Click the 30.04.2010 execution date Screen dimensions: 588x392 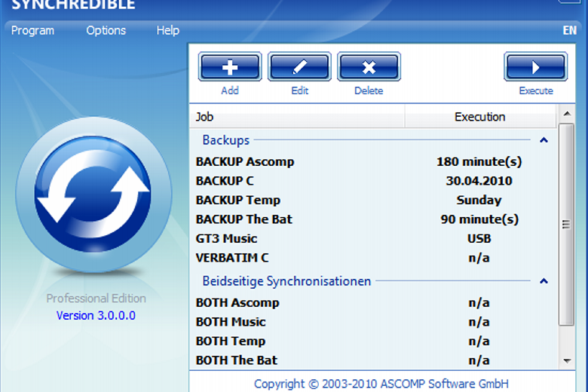click(x=479, y=181)
